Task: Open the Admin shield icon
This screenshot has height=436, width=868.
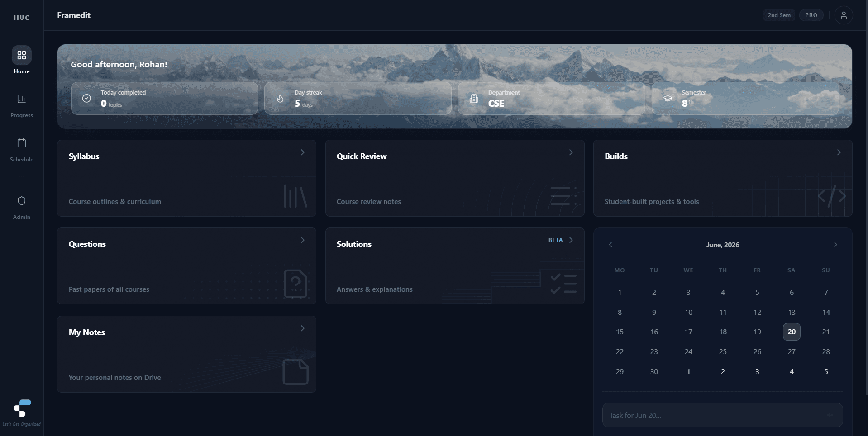Action: click(x=22, y=201)
